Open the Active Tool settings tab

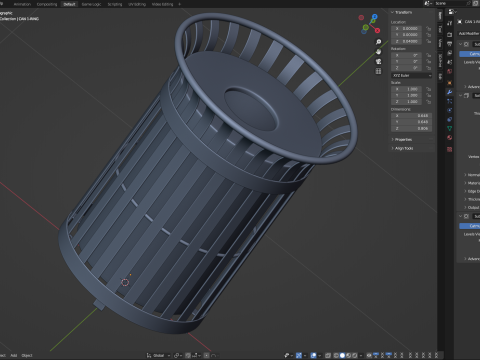pyautogui.click(x=449, y=23)
